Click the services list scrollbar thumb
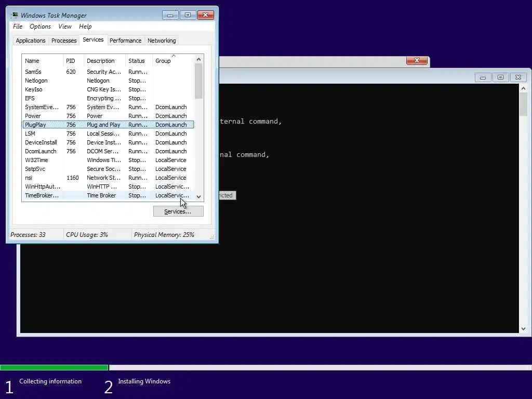 [x=199, y=82]
